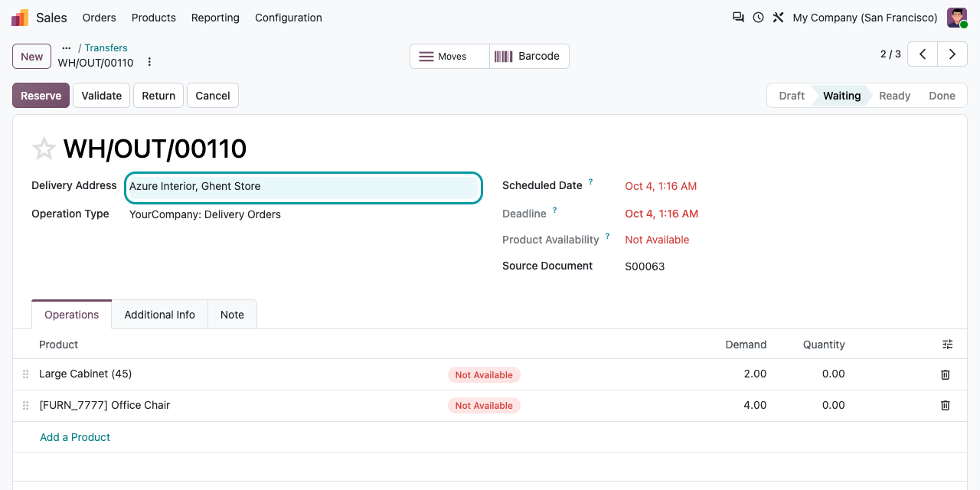Switch to the Additional Info tab
The height and width of the screenshot is (490, 980).
(x=160, y=315)
